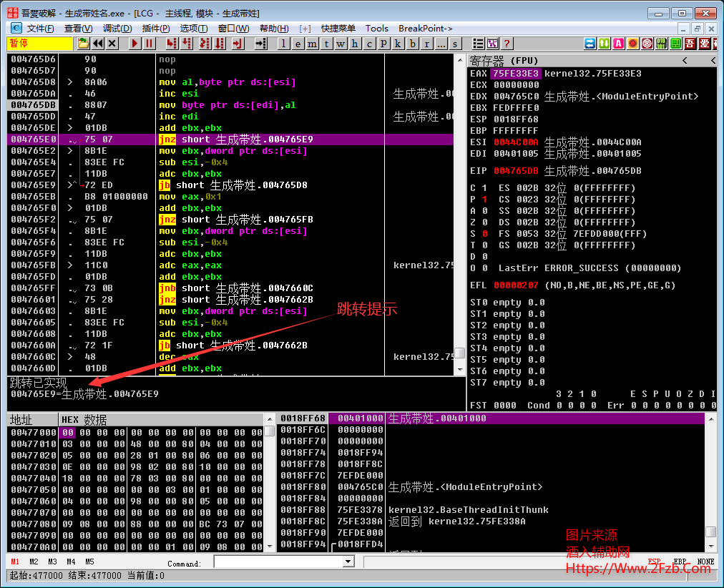Click the pink 'A' plugin icon
724x588 pixels.
pos(619,44)
